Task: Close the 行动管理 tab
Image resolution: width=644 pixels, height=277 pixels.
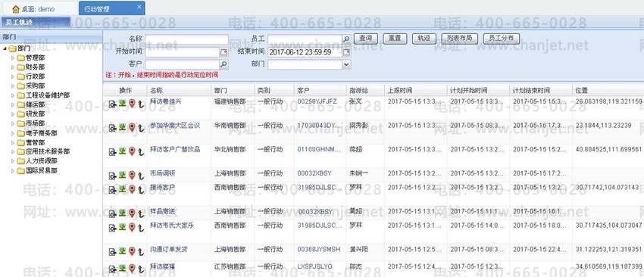Action: pos(139,7)
